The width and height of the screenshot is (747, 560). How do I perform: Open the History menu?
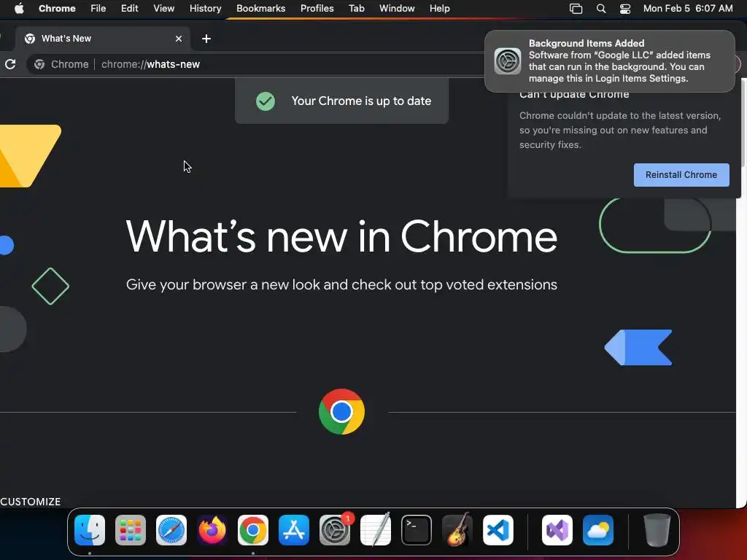(205, 9)
